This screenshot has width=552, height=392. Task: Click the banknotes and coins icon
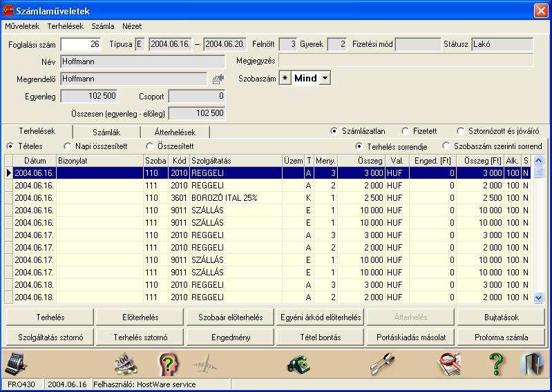(x=126, y=364)
